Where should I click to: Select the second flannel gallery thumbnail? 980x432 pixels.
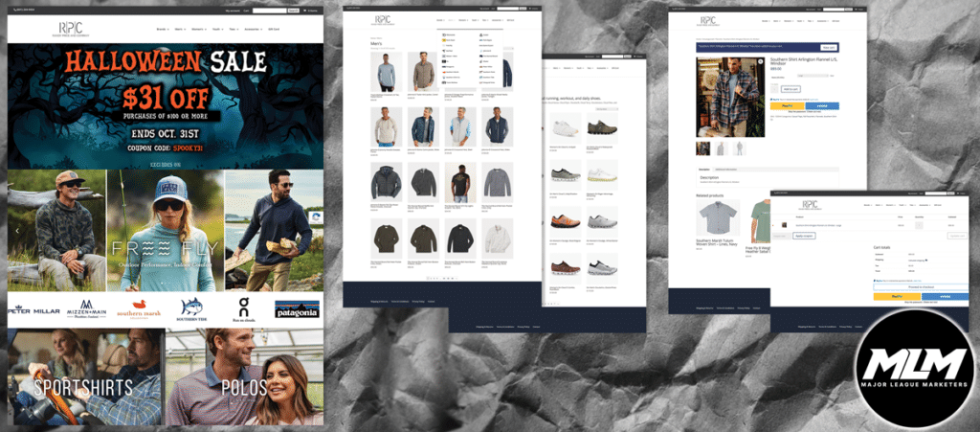point(722,148)
